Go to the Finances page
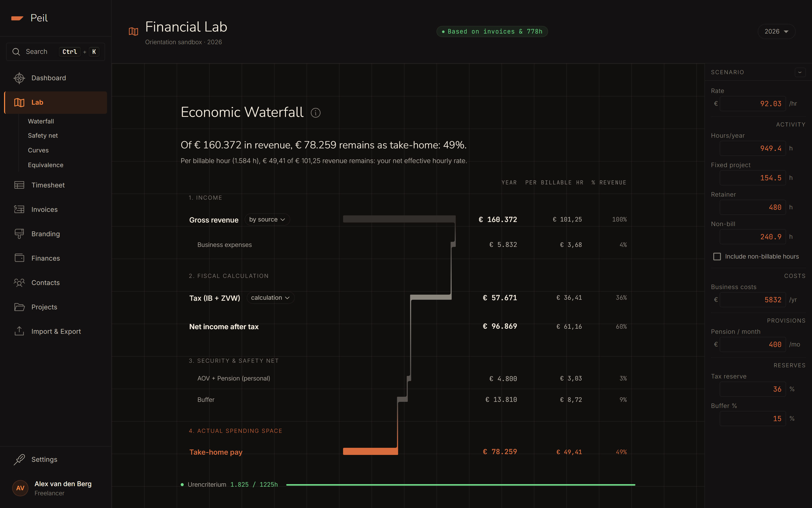This screenshot has height=508, width=812. [x=56, y=258]
